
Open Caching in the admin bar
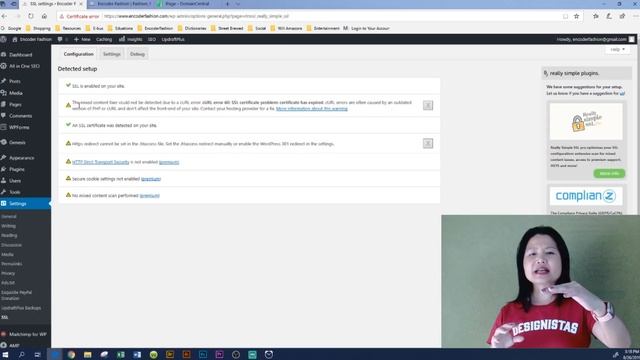pos(104,39)
